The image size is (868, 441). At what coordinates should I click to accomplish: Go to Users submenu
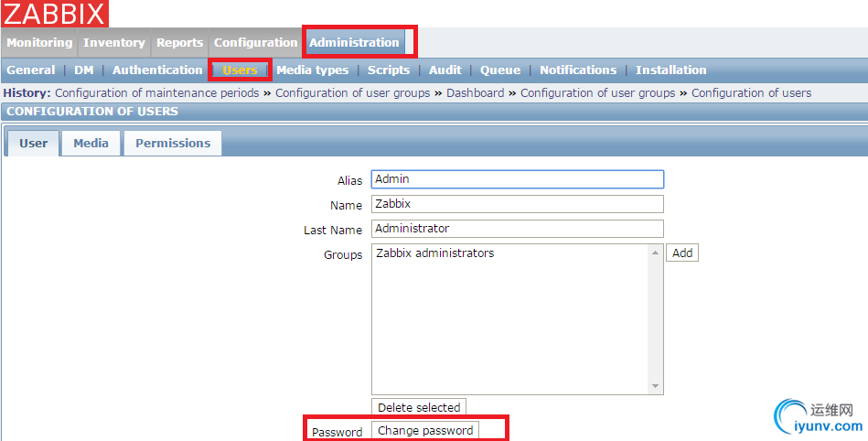click(x=240, y=70)
